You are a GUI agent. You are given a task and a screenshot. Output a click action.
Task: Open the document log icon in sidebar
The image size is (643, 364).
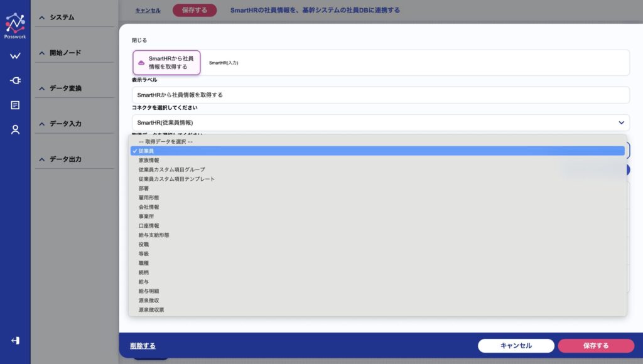coord(15,105)
